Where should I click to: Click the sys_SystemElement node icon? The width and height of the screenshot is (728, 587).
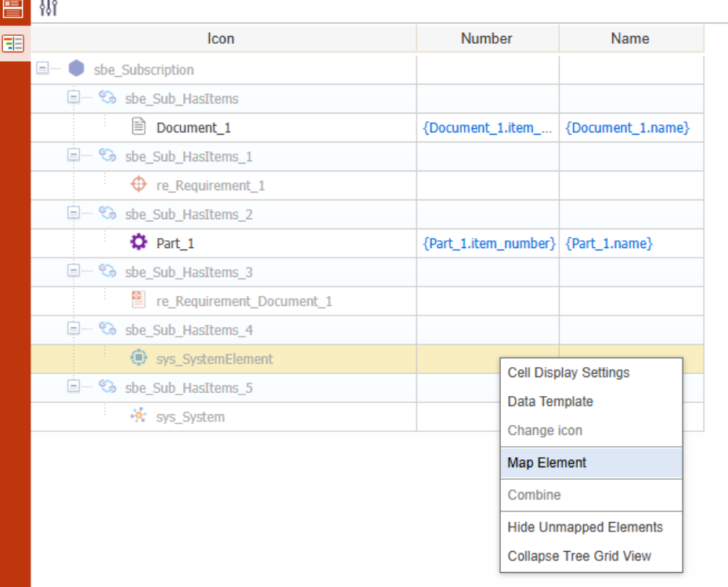point(139,358)
